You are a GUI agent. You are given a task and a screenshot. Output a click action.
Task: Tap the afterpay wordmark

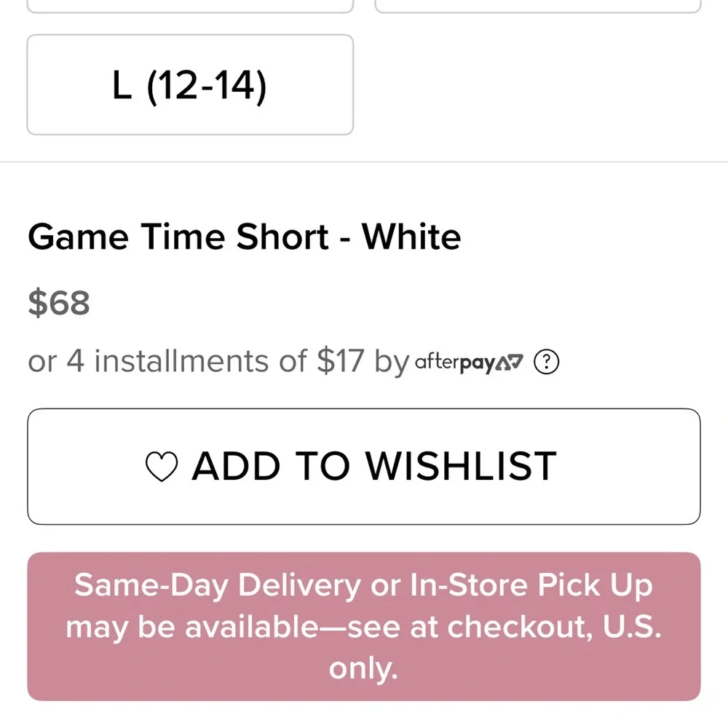455,362
